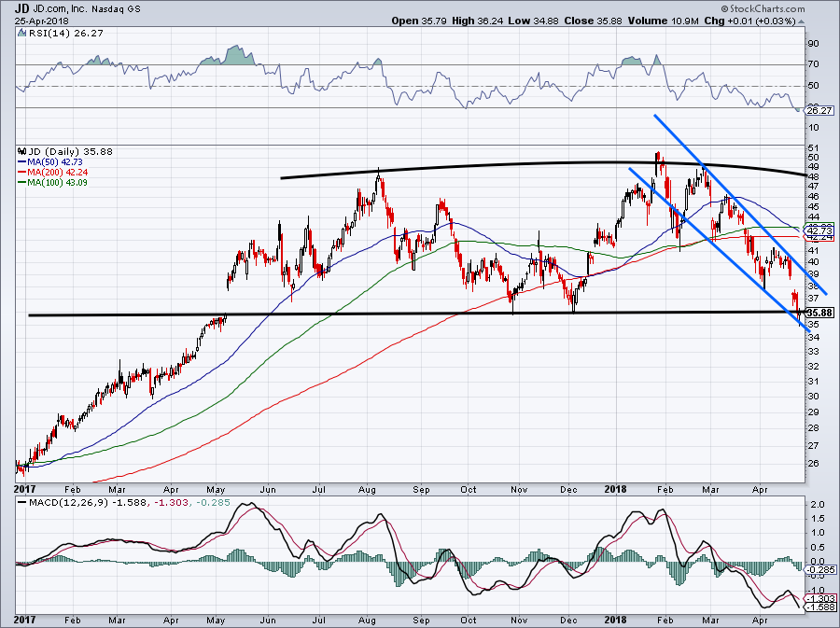Click the date '25-Apr-2018'
This screenshot has width=840, height=628.
[x=40, y=21]
